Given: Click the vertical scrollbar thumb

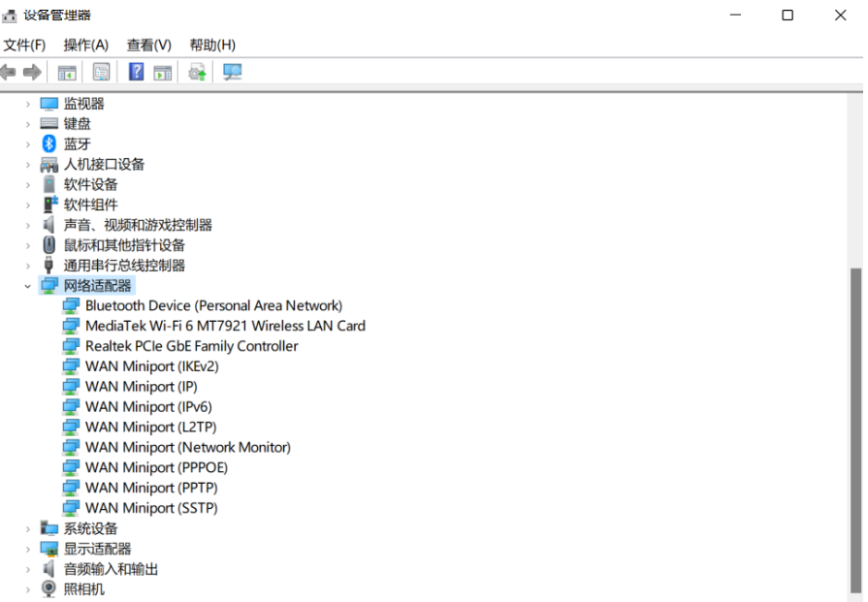Looking at the screenshot, I should pyautogui.click(x=855, y=427).
